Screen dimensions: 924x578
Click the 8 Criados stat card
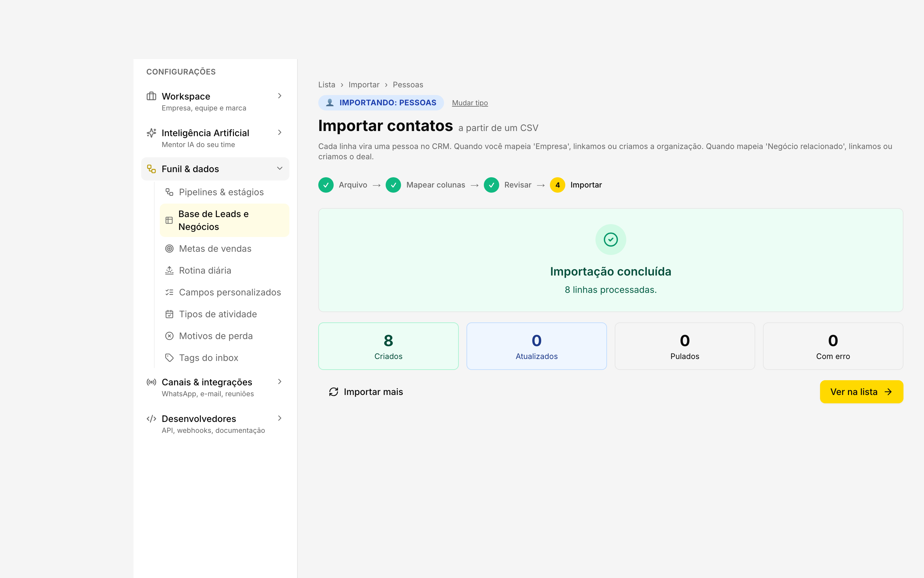coord(388,346)
